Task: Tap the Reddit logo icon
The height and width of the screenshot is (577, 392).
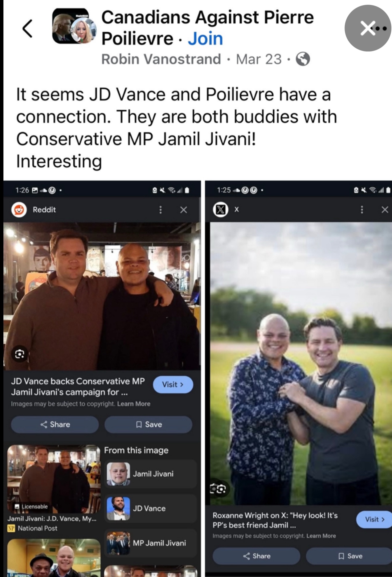Action: click(x=19, y=210)
